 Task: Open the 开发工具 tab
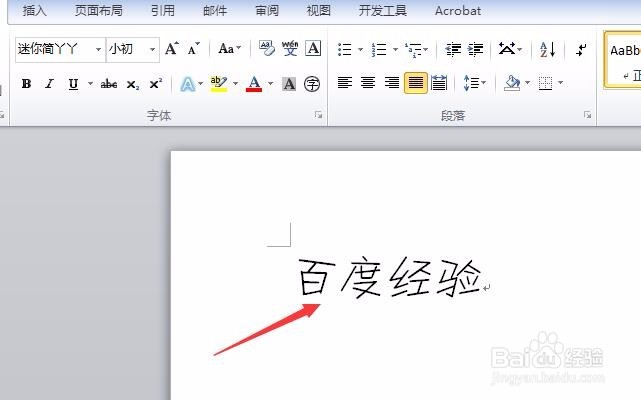click(383, 10)
